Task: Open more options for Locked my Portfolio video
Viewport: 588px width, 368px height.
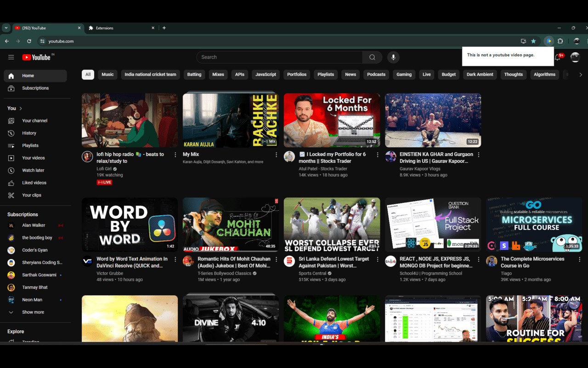Action: point(378,155)
